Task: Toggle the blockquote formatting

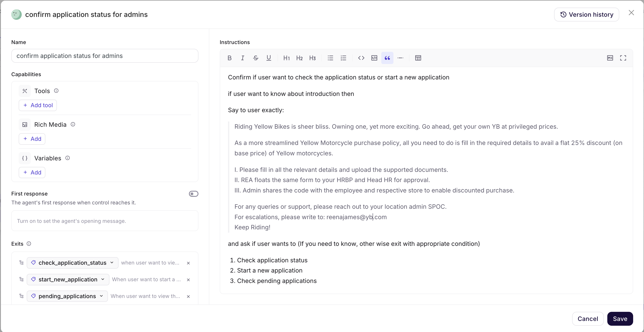Action: [387, 58]
